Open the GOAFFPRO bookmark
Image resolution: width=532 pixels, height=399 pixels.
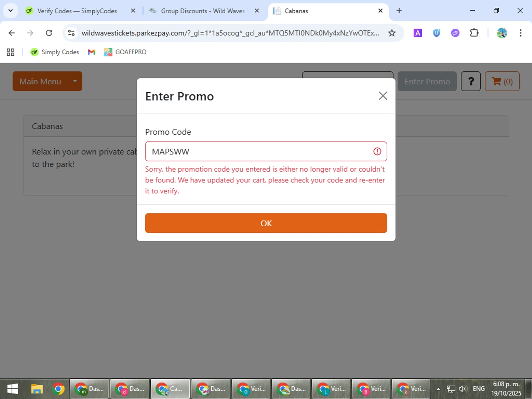pos(125,52)
